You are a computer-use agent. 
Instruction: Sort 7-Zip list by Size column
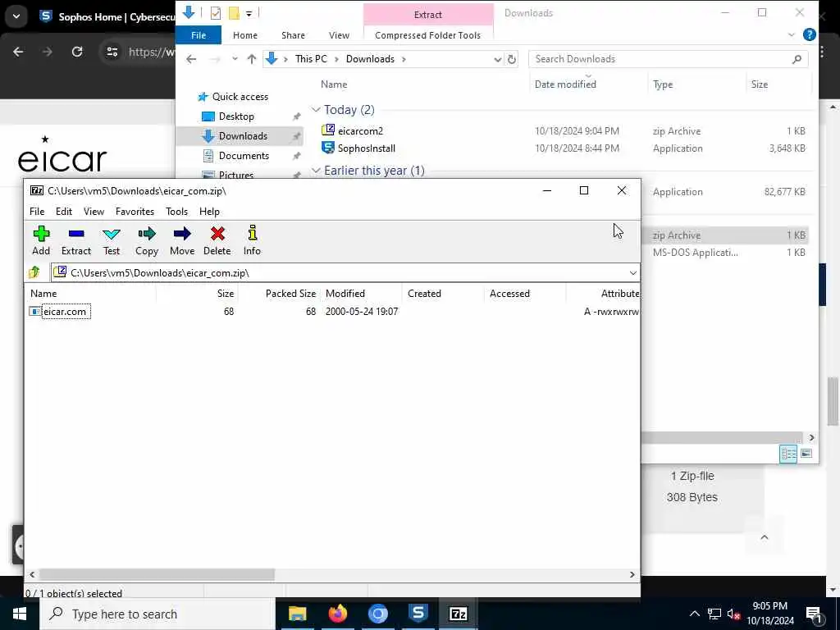226,294
